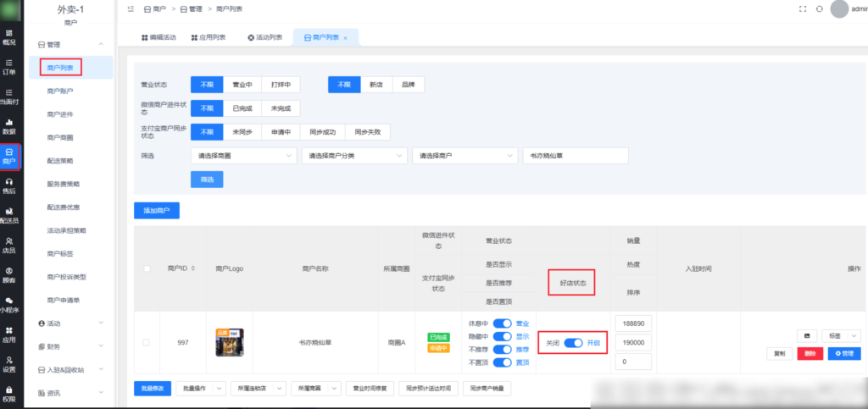Open the 请选择商户分类 dropdown

click(x=354, y=156)
